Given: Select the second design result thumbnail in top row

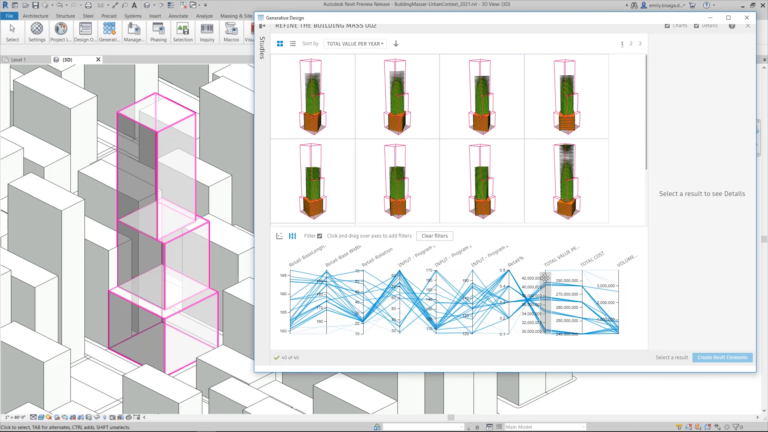Looking at the screenshot, I should point(397,96).
